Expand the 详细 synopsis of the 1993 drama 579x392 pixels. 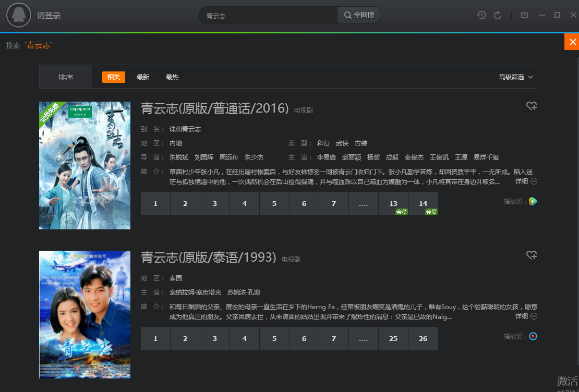pos(524,316)
